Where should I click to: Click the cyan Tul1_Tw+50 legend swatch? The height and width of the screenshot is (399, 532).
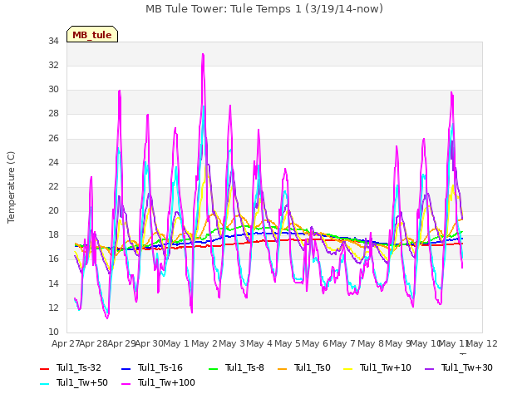(44, 384)
